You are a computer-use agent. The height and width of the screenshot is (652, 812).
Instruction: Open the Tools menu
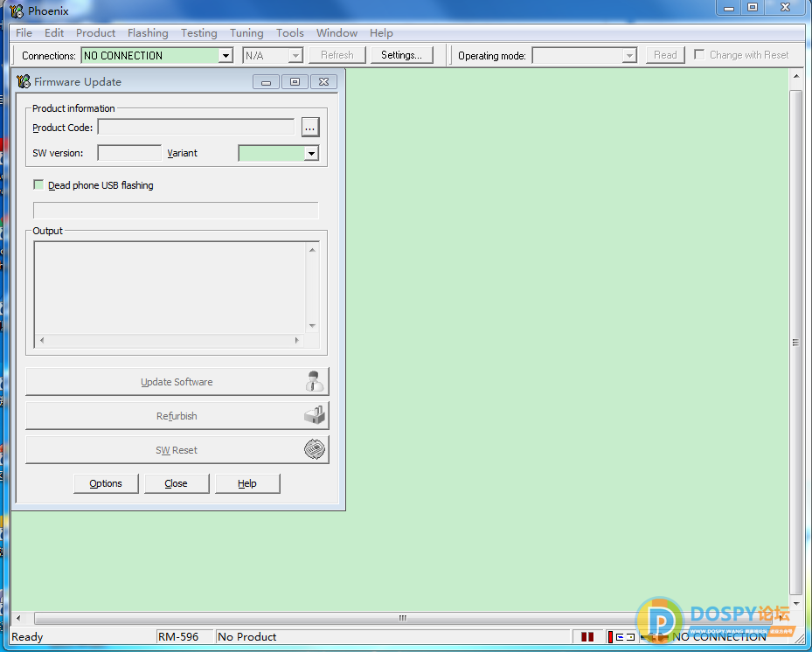289,32
